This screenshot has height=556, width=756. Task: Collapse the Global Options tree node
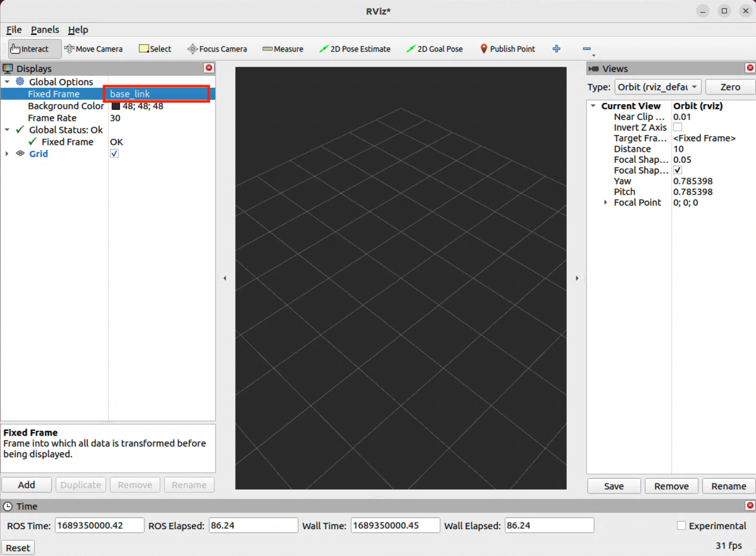point(7,81)
